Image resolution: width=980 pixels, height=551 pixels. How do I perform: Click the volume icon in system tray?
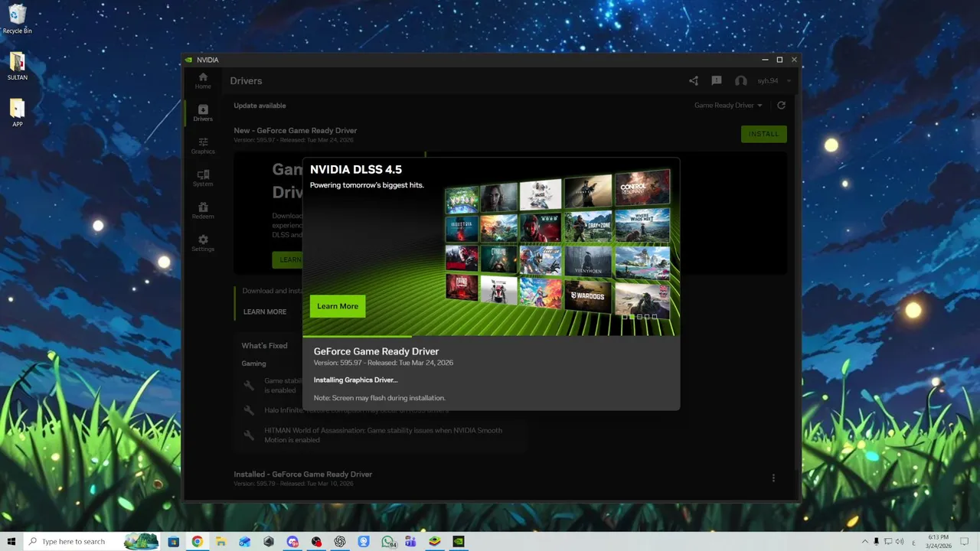pyautogui.click(x=899, y=541)
